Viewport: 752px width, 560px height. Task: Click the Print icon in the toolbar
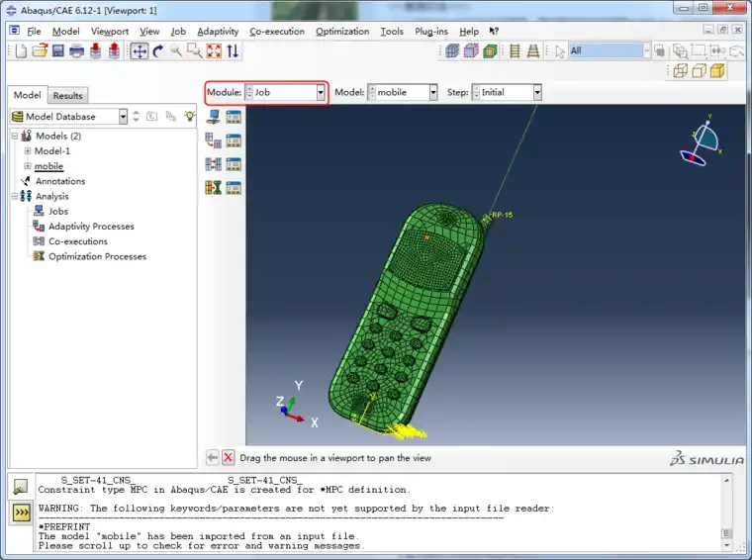click(x=77, y=50)
